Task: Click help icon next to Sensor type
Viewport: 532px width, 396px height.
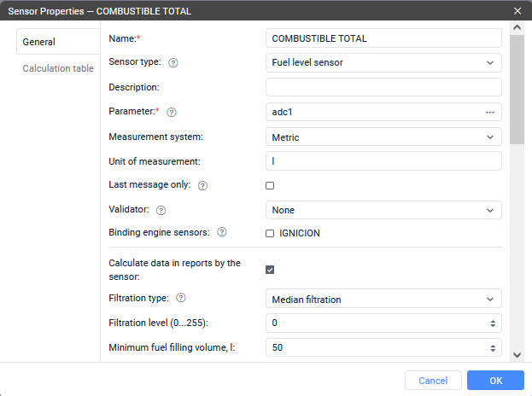Action: [x=173, y=63]
